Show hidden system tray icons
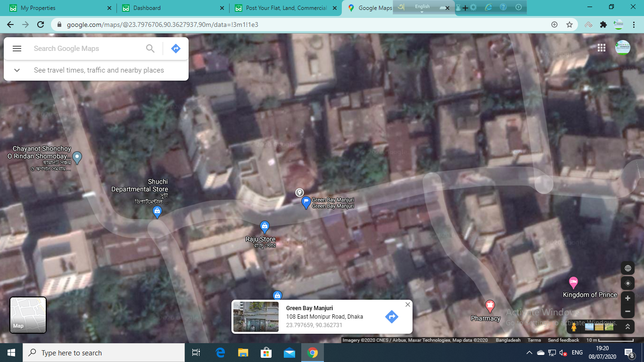 point(529,353)
